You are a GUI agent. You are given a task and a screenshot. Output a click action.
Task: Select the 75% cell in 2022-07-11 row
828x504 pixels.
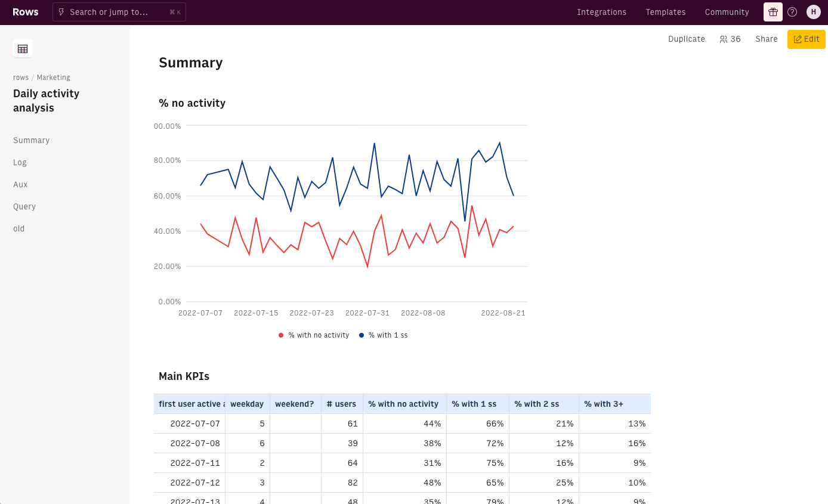[478, 463]
